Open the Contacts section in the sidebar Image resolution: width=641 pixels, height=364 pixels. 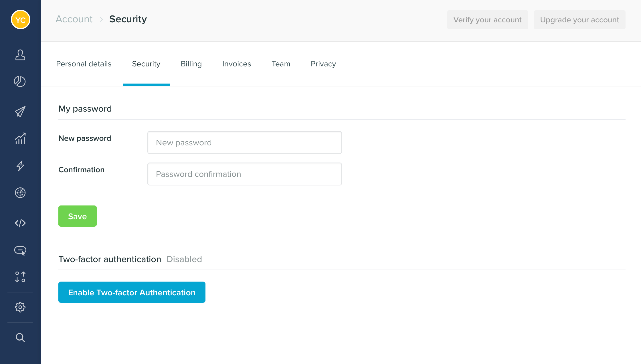(20, 55)
